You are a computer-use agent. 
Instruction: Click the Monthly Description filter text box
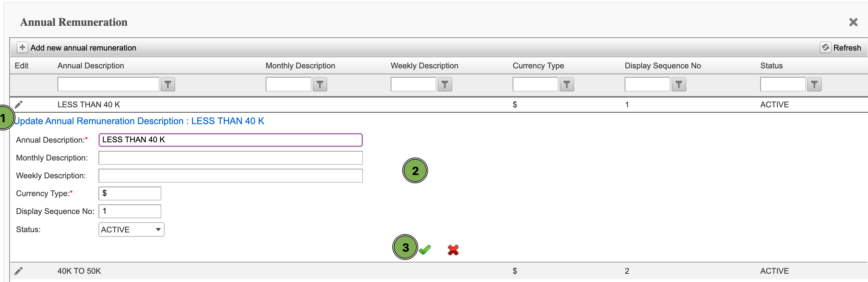click(x=289, y=85)
